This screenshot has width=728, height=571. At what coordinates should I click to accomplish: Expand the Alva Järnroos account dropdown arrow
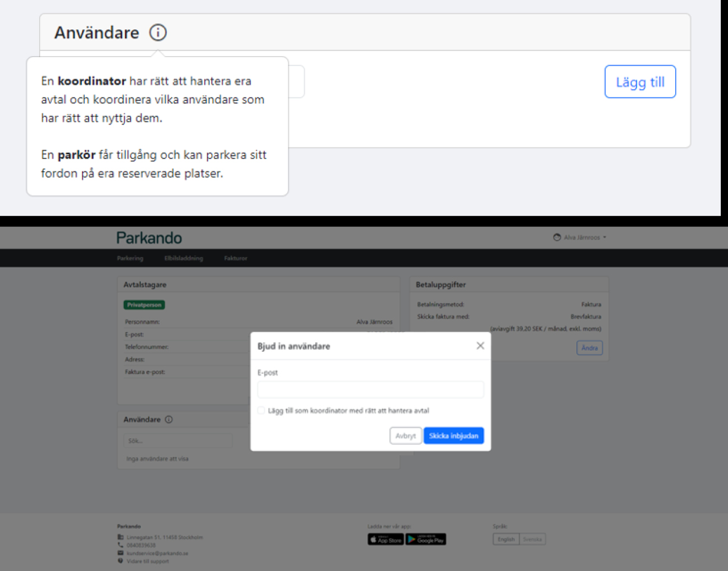(x=605, y=237)
